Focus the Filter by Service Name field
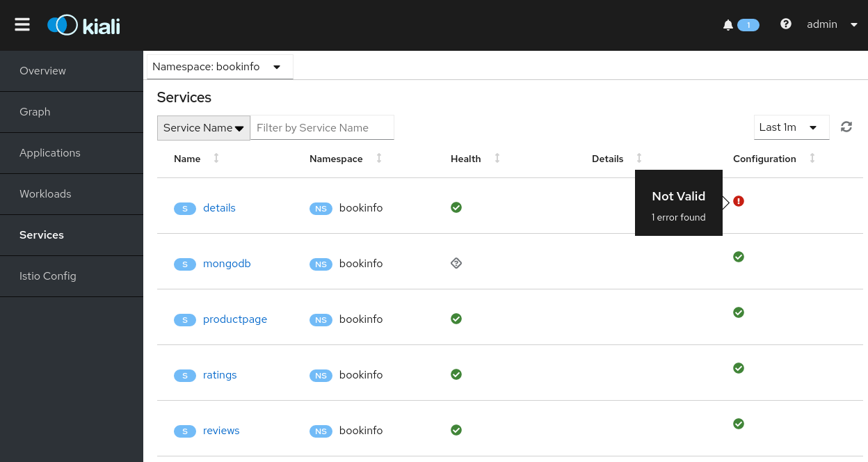Screen dimensions: 868x462 (322, 128)
